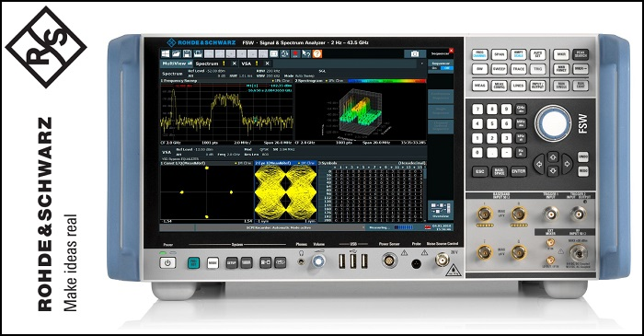Click the REDO key
The height and width of the screenshot is (336, 644).
582,171
